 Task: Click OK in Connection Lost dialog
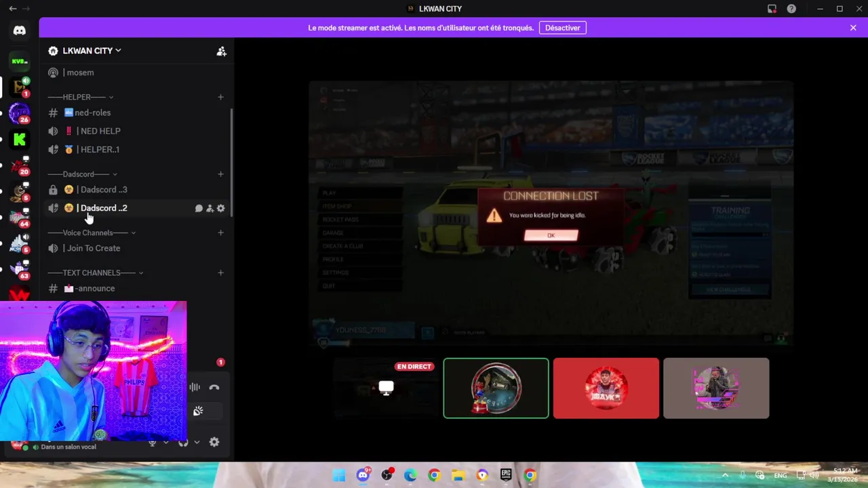(551, 235)
